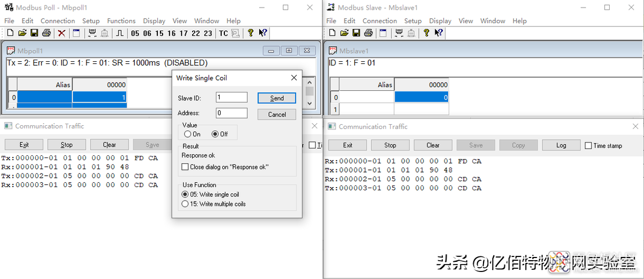Image resolution: width=644 pixels, height=279 pixels.
Task: Click Print icon in Modbus Slave toolbar
Action: [x=369, y=33]
